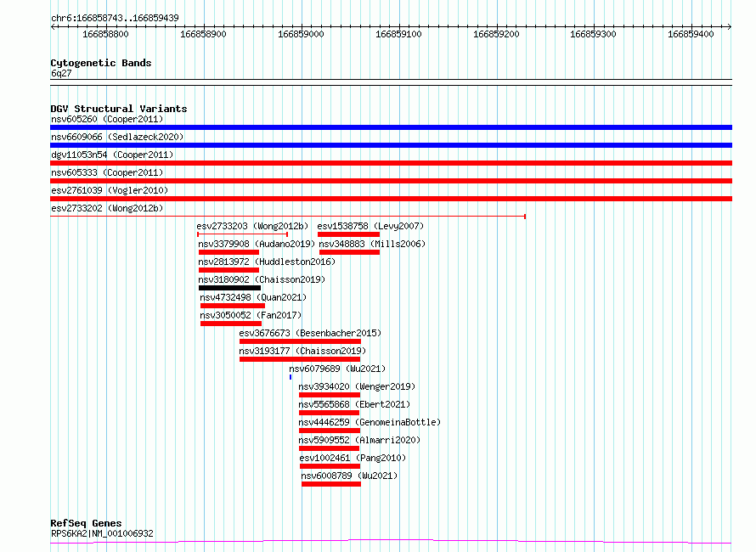Open the nsv5909552 (Almarri2020) variant

click(x=359, y=440)
